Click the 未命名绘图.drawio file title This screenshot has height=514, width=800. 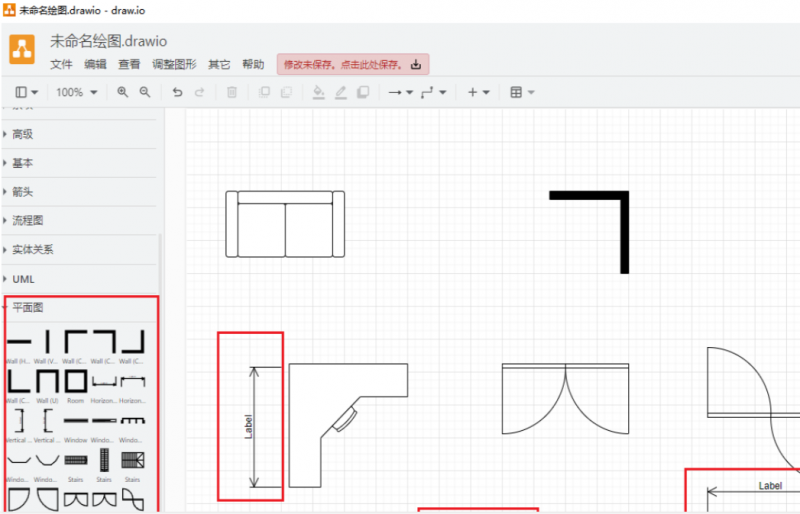108,41
